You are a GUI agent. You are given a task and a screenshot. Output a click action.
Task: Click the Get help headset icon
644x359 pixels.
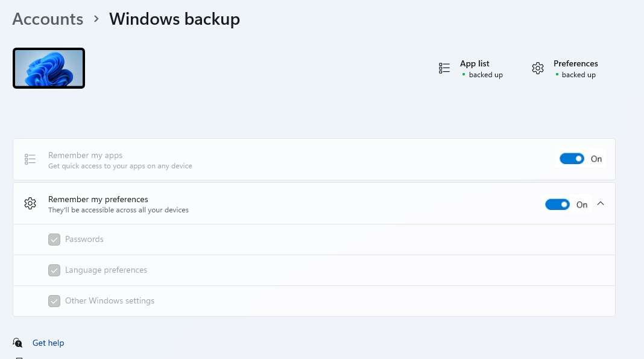click(x=18, y=343)
